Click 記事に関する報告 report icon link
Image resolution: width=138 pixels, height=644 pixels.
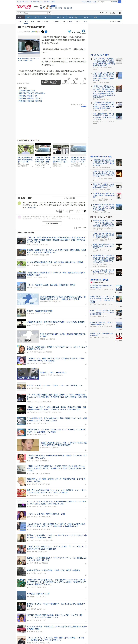click(23, 84)
